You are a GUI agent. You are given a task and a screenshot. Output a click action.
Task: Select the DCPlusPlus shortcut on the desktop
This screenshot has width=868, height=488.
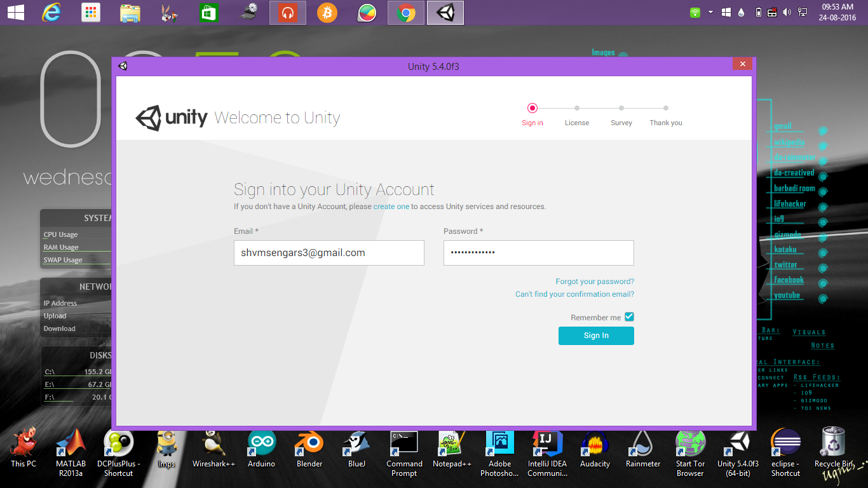tap(119, 453)
